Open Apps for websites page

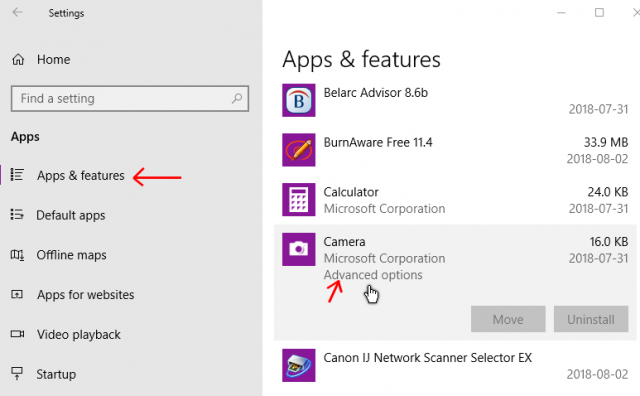pos(85,295)
